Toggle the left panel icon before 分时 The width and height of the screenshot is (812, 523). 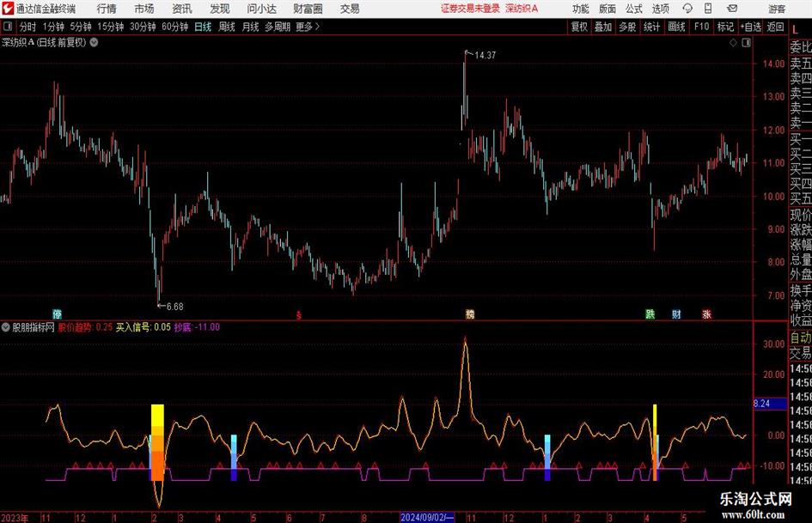coord(8,27)
